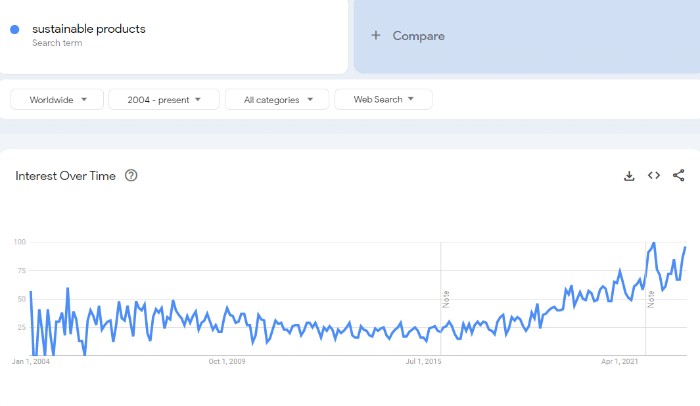Viewport: 700px width, 406px height.
Task: Click the Oct 1, 2009 axis label
Action: [x=226, y=360]
